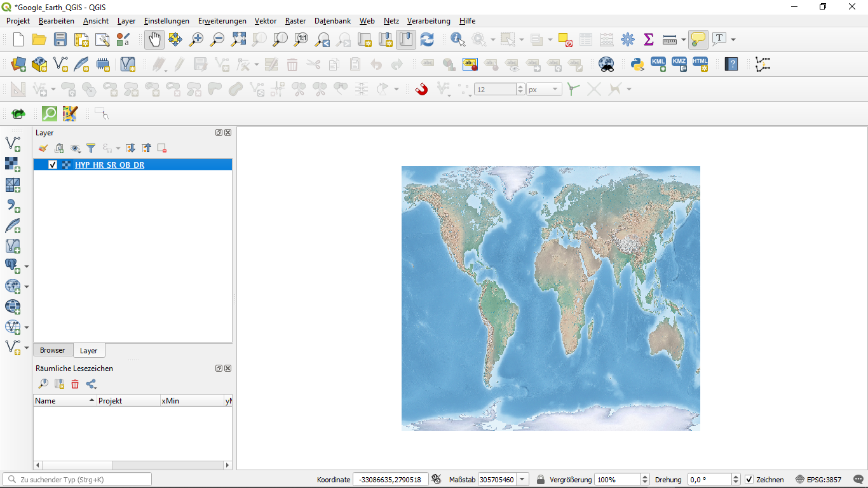The width and height of the screenshot is (868, 488).
Task: Open the Vektor menu
Action: tap(266, 21)
